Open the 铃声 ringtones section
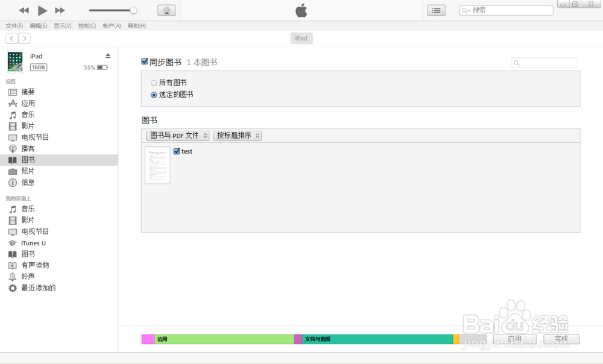Screen dimensions: 603x364 [27, 276]
